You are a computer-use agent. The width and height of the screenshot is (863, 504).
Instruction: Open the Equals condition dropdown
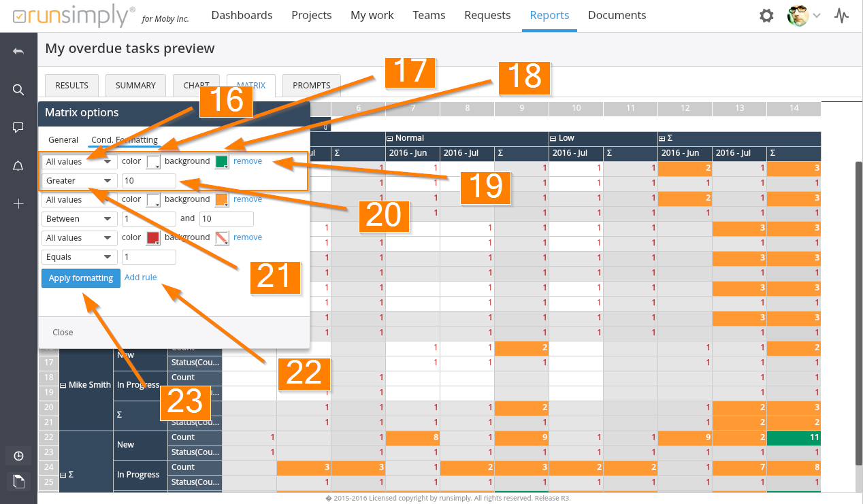pyautogui.click(x=78, y=257)
